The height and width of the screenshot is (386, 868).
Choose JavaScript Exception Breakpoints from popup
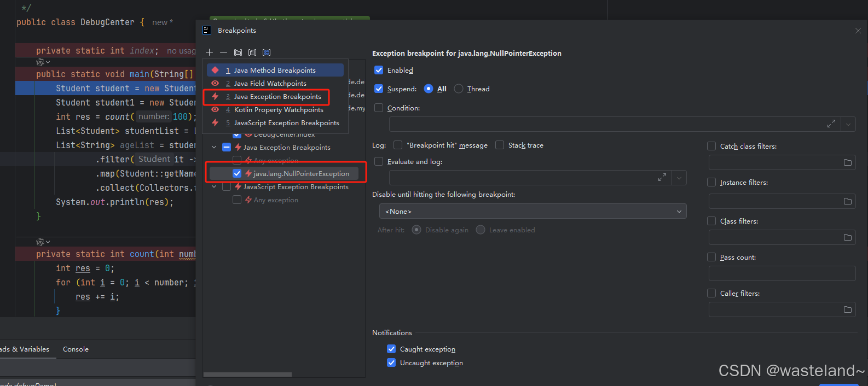[275, 122]
